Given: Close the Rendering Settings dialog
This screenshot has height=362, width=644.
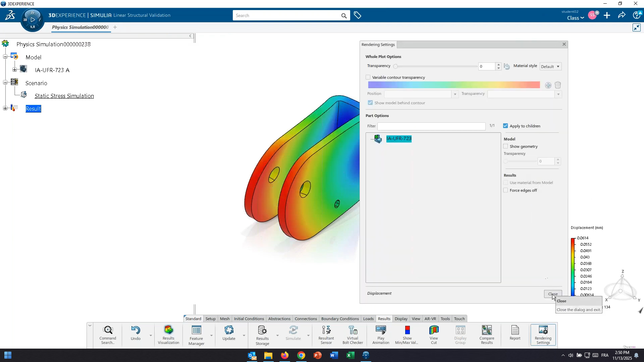Looking at the screenshot, I should point(552,294).
